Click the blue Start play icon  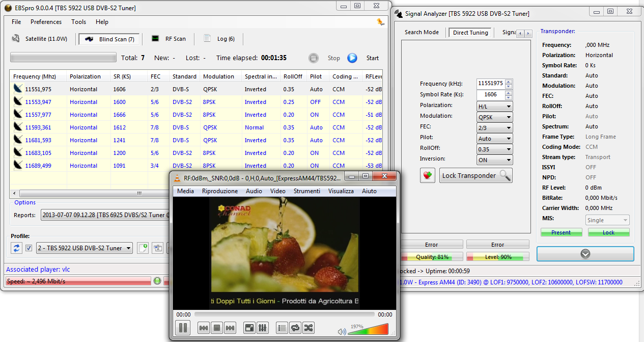pyautogui.click(x=352, y=58)
